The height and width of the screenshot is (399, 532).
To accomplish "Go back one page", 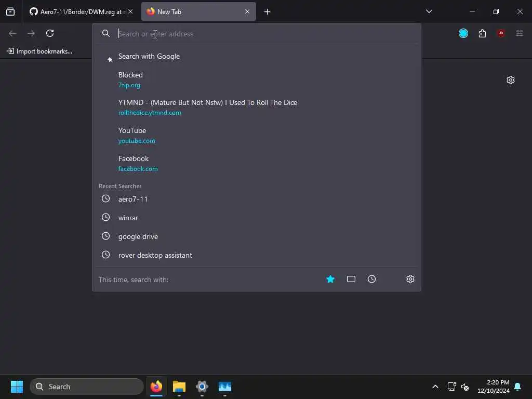I will coord(12,33).
